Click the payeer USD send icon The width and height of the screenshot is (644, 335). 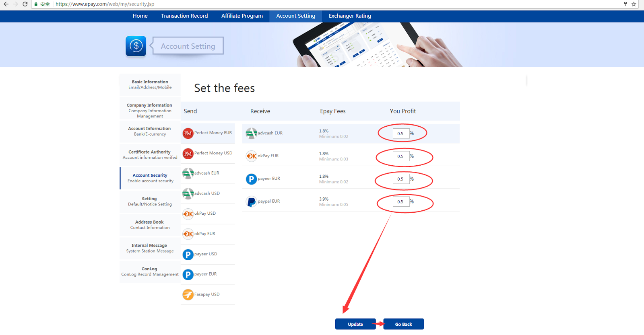pos(188,254)
